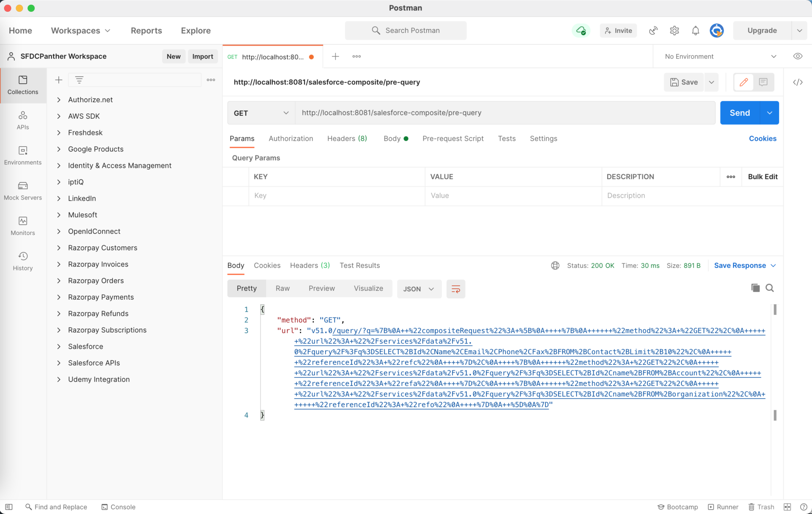Open the Console from the status bar

pos(118,507)
